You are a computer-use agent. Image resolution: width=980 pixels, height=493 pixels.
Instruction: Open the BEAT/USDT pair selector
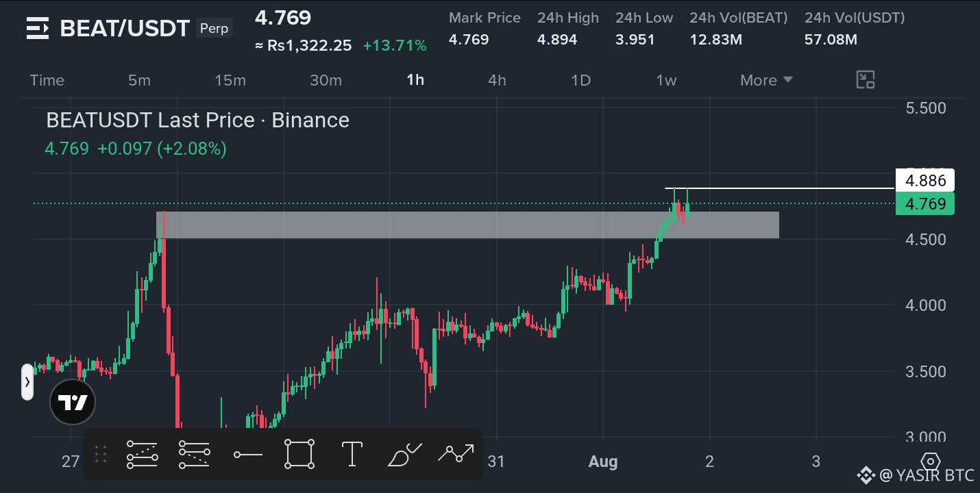tap(125, 29)
